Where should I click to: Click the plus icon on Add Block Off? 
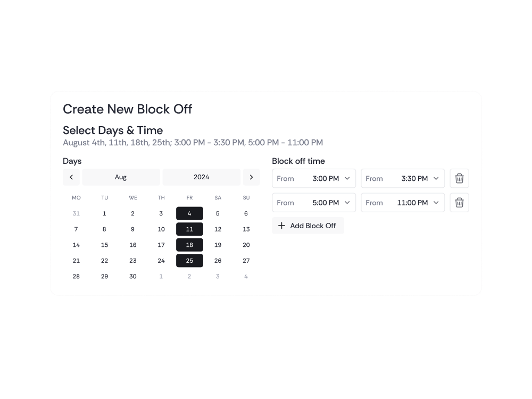(x=282, y=226)
